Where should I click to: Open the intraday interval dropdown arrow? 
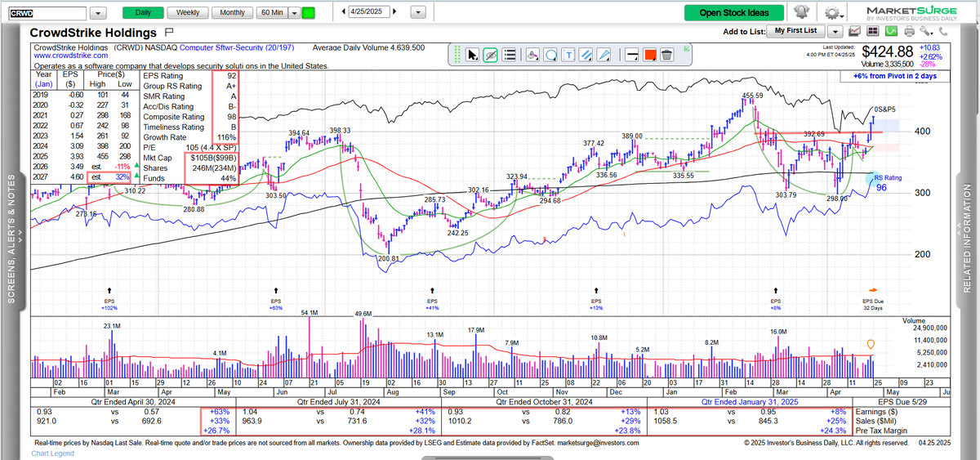click(x=293, y=13)
